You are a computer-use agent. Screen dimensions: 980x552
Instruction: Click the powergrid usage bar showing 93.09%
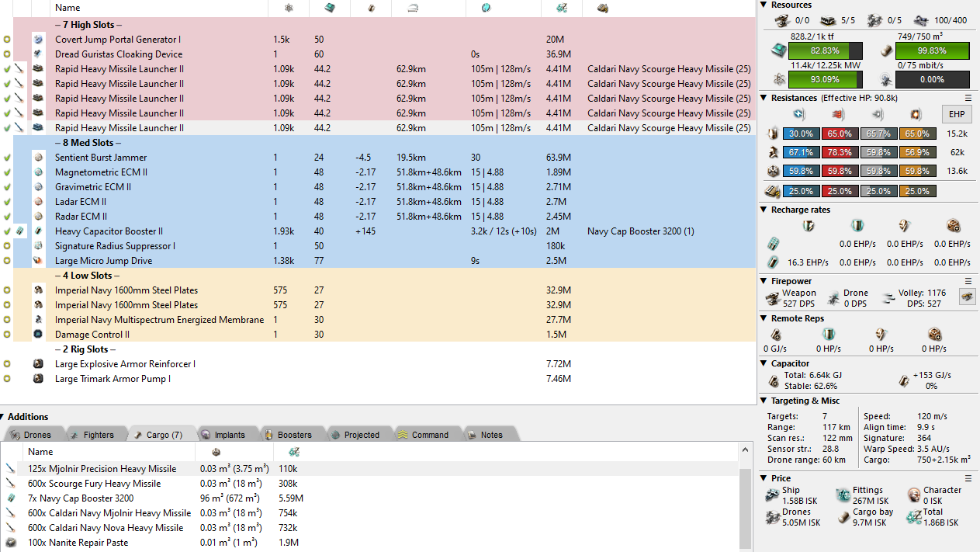pyautogui.click(x=825, y=79)
